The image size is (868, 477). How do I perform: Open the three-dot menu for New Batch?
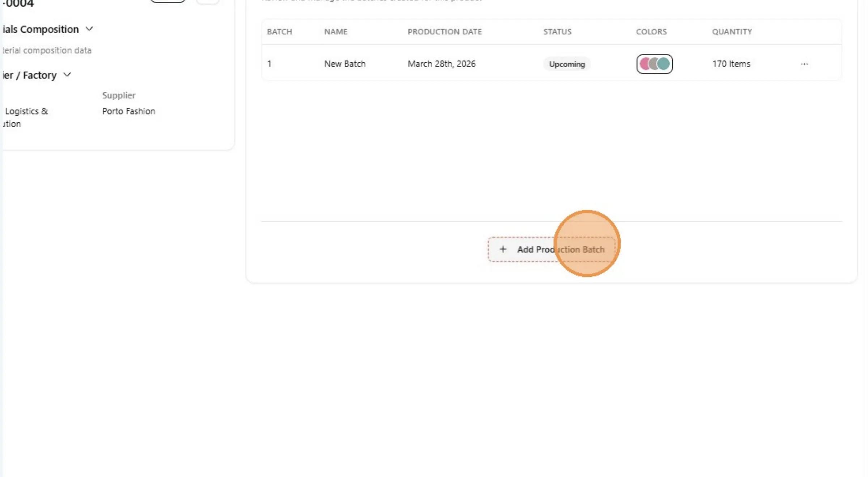(x=804, y=64)
